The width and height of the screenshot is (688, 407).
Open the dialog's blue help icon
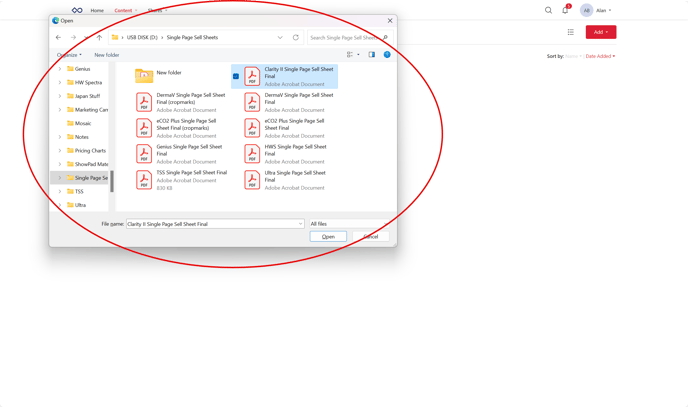[x=387, y=55]
